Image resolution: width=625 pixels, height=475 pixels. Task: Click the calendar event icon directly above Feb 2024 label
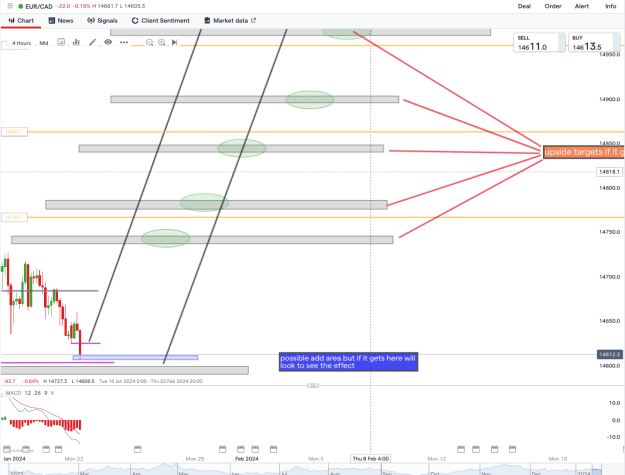pyautogui.click(x=241, y=449)
